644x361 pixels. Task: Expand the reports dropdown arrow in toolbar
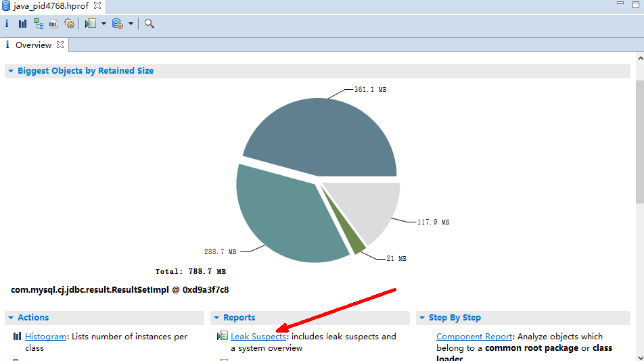click(x=103, y=24)
